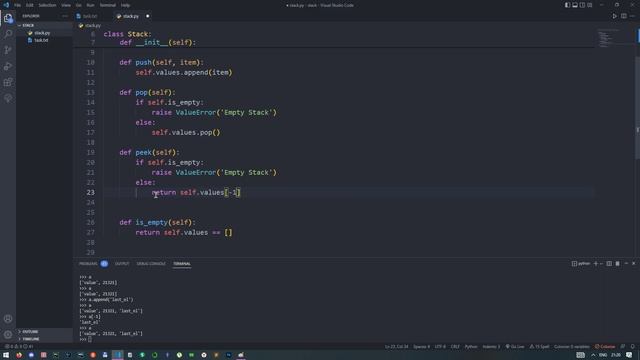The width and height of the screenshot is (640, 360).
Task: Click the Split Editor icon
Action: point(624,16)
